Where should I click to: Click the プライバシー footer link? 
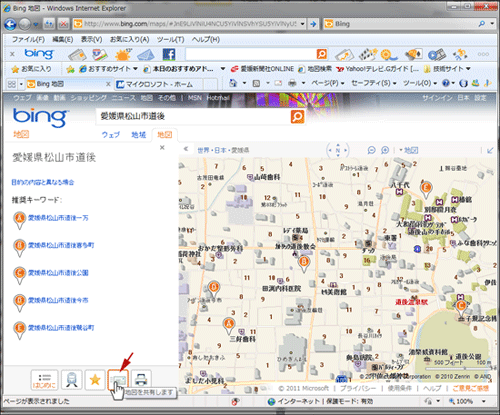pos(358,388)
